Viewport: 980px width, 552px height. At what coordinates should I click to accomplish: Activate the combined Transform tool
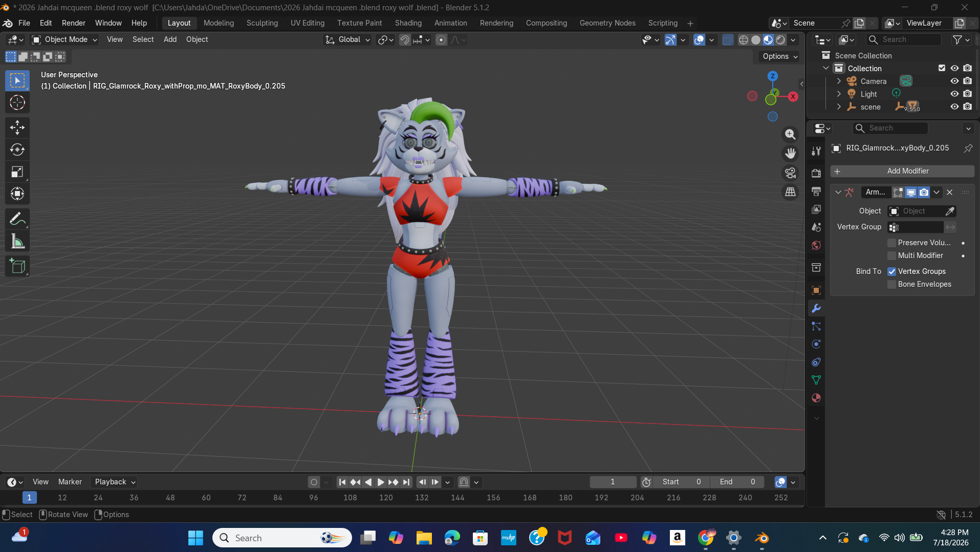pos(17,194)
